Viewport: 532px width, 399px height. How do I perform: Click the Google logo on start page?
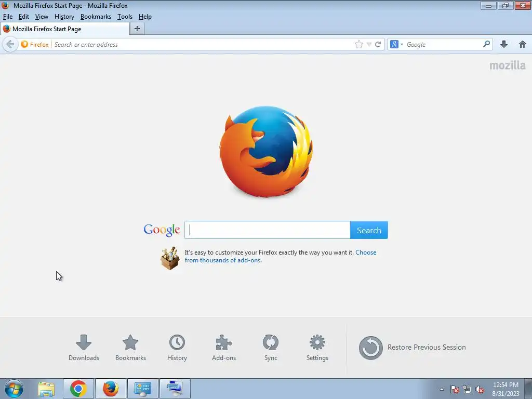pos(162,230)
